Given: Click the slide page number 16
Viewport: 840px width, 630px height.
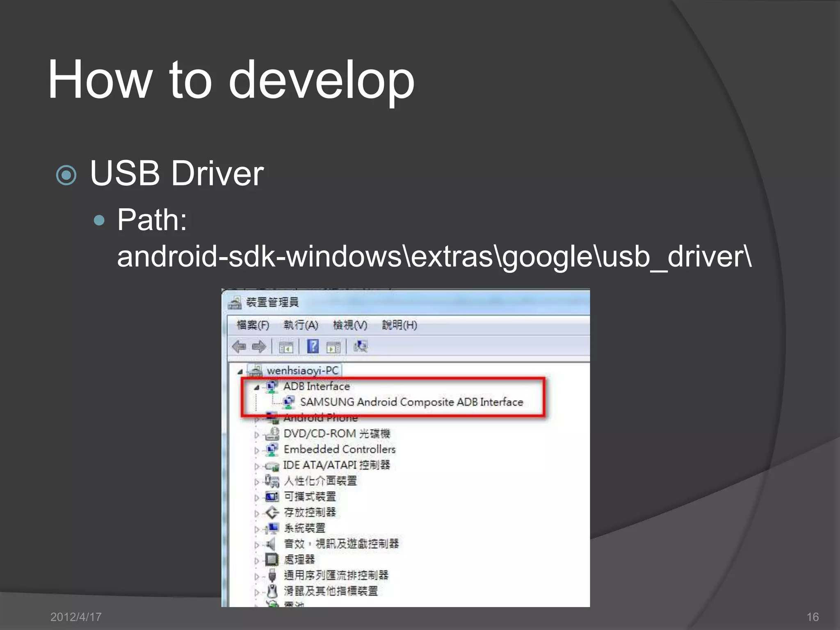Looking at the screenshot, I should (813, 617).
